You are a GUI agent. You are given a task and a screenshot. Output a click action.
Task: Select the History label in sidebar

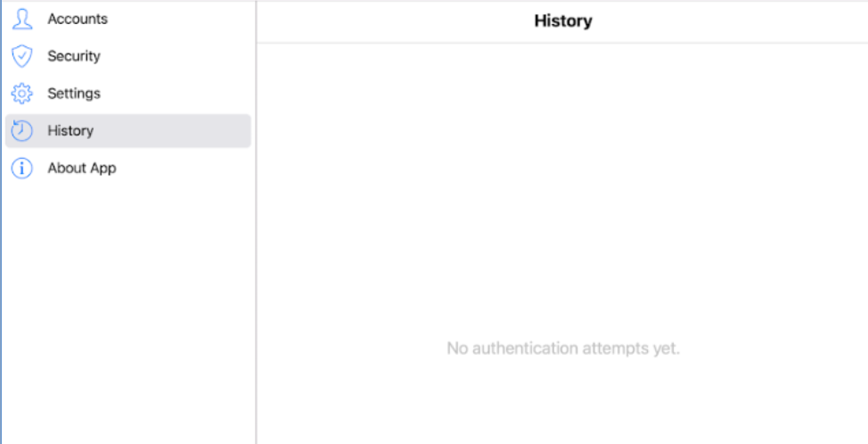point(70,131)
